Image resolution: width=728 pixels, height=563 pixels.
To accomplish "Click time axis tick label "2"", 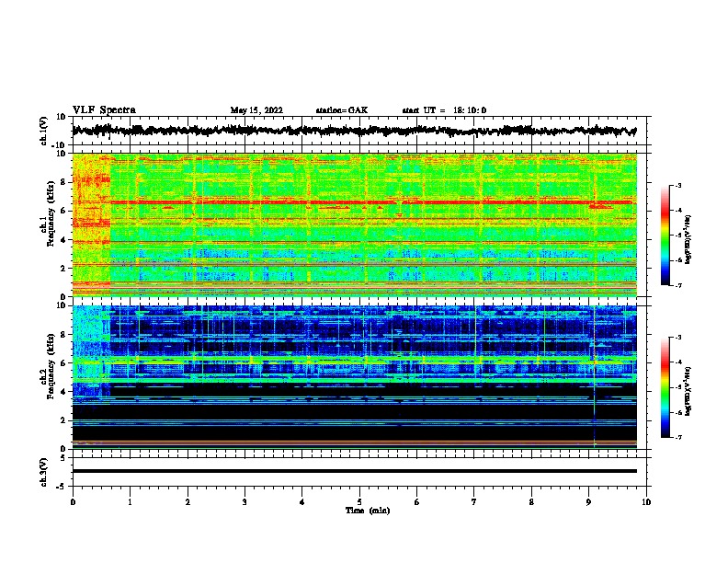I will (x=188, y=502).
